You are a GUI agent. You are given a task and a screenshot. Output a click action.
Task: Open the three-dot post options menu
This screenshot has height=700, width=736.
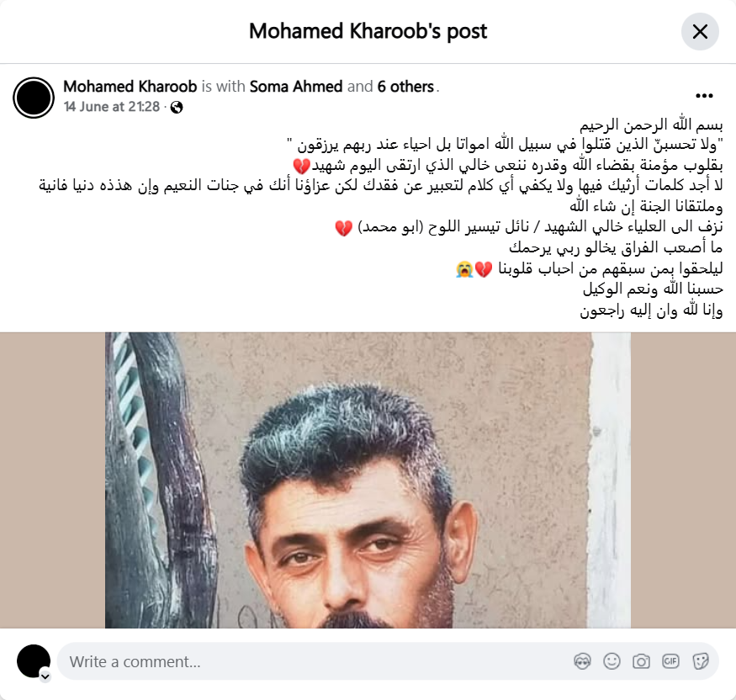point(704,96)
